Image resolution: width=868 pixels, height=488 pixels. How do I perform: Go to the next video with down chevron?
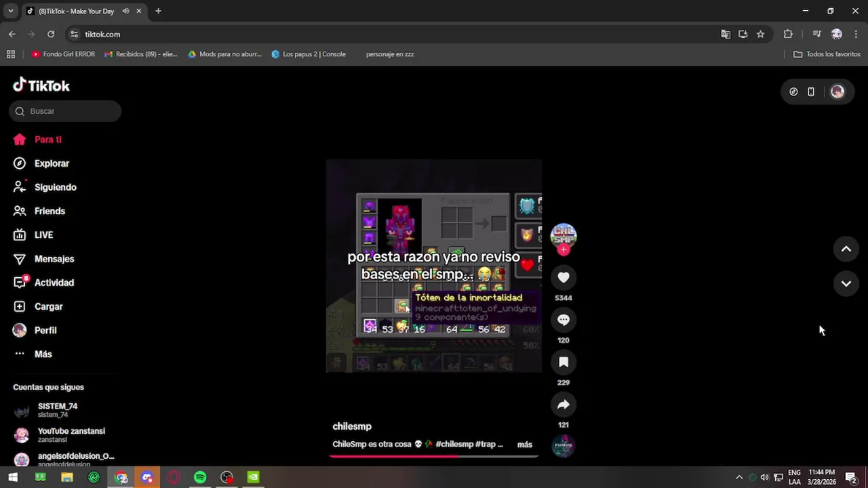846,283
